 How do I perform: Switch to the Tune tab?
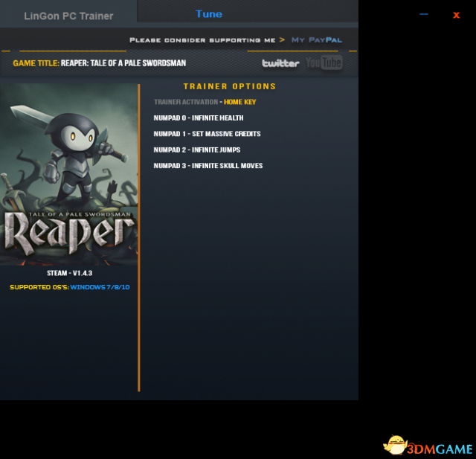click(209, 14)
